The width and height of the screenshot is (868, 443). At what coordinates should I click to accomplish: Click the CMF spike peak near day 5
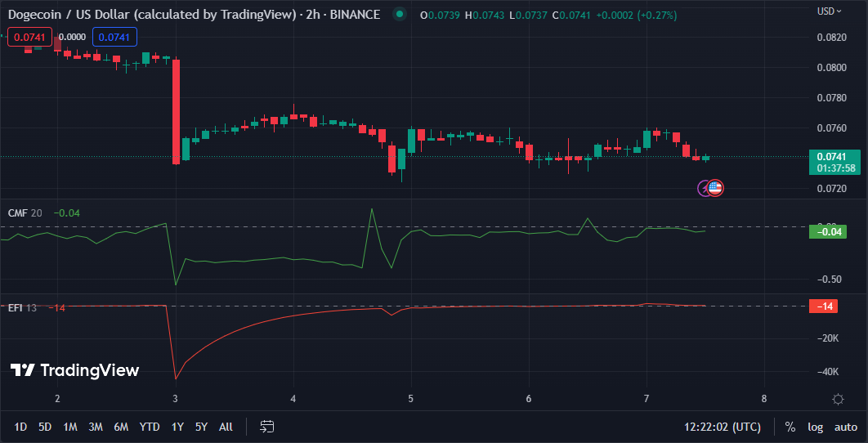(371, 209)
